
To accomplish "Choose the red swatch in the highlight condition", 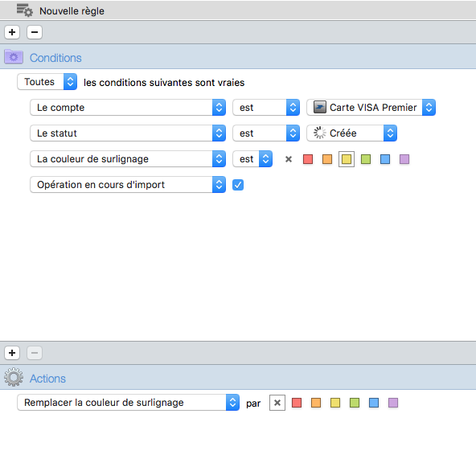I will 308,159.
